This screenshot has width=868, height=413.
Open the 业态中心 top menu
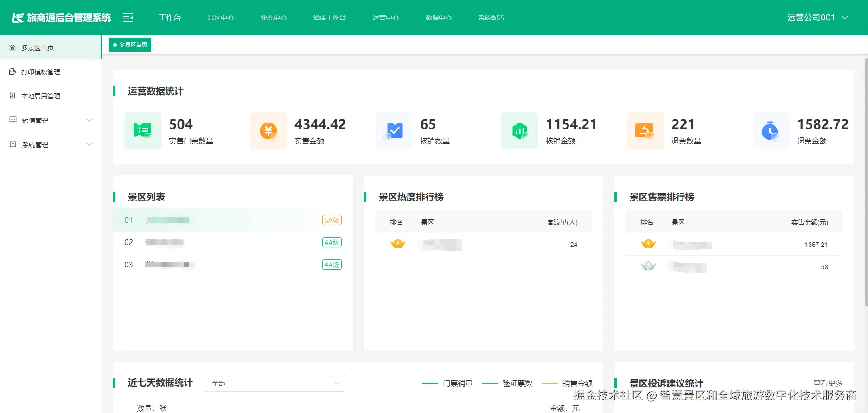point(274,18)
